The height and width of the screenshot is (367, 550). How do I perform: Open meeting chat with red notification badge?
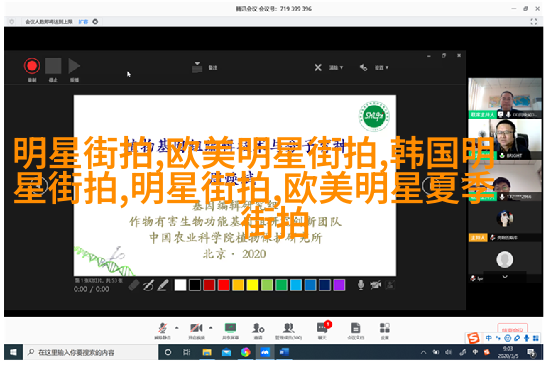322,331
